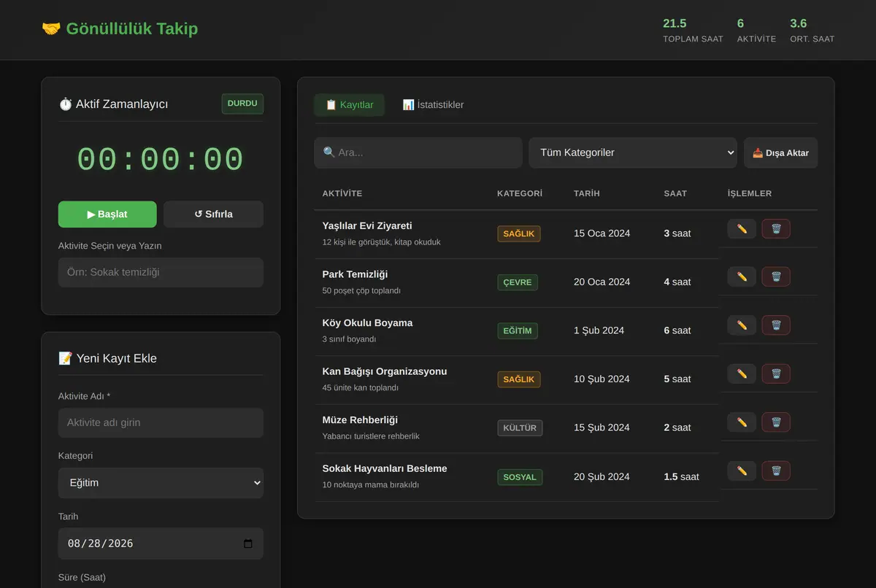Viewport: 876px width, 588px height.
Task: Edit the Köy Okulu Boyama record
Action: (742, 325)
